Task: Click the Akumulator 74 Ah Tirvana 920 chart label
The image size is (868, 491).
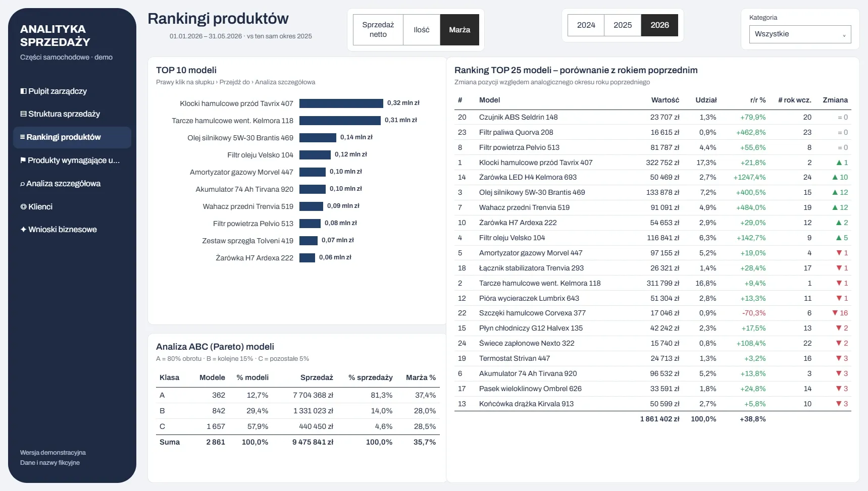Action: (x=244, y=189)
